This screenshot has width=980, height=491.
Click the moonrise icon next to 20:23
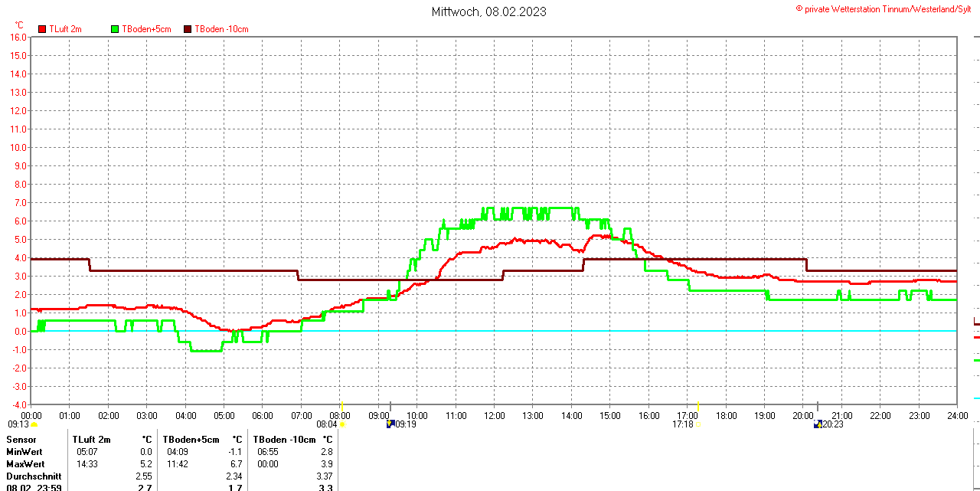coord(818,424)
